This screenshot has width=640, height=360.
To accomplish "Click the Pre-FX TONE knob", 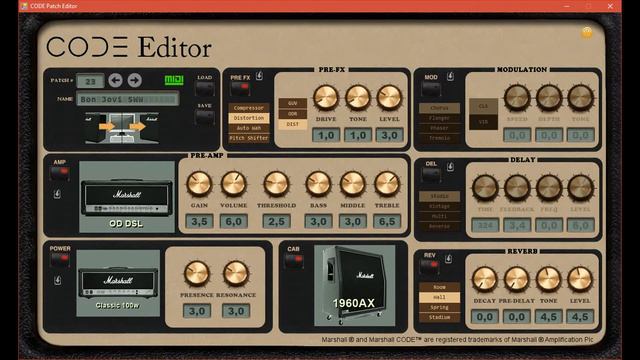I will tap(358, 98).
